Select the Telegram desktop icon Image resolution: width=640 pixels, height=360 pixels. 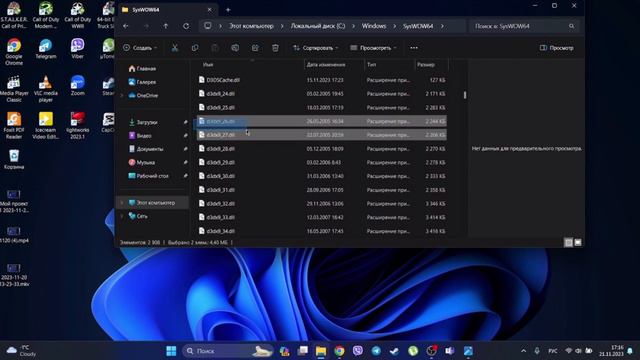click(46, 49)
